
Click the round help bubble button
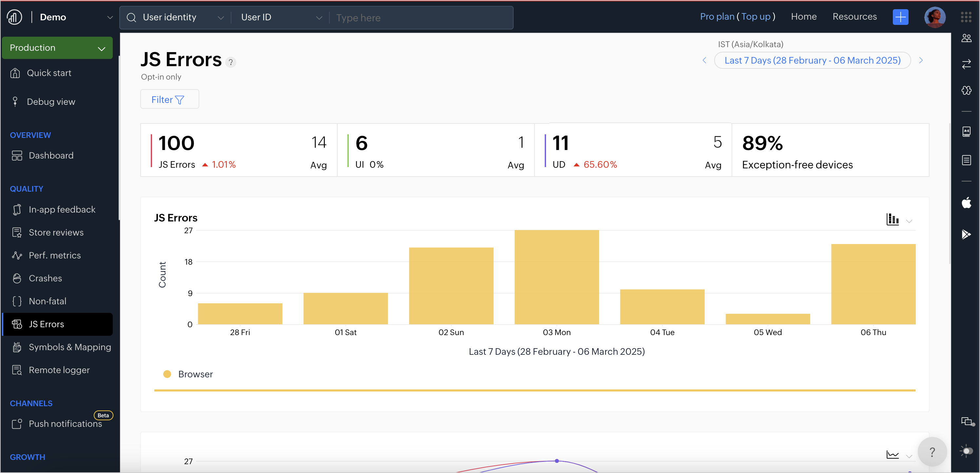(x=932, y=452)
